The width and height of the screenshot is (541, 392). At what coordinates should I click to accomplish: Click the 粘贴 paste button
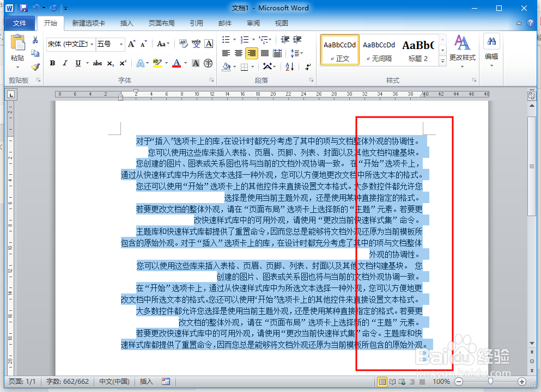[x=17, y=49]
